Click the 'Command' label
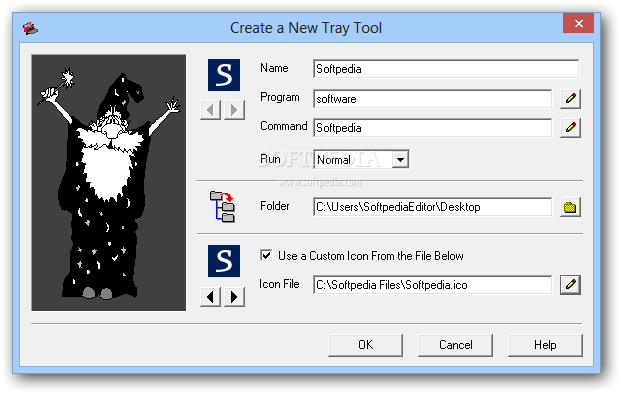This screenshot has height=394, width=621. pyautogui.click(x=284, y=126)
